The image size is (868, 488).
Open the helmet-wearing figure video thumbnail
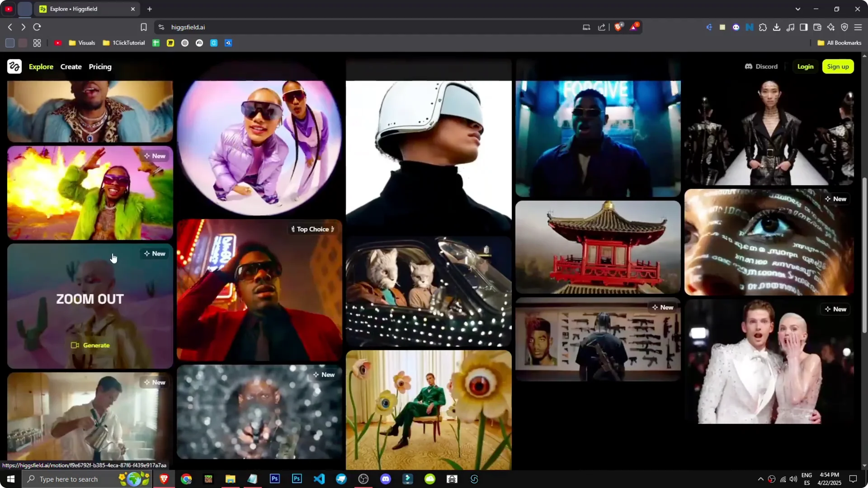pos(428,154)
